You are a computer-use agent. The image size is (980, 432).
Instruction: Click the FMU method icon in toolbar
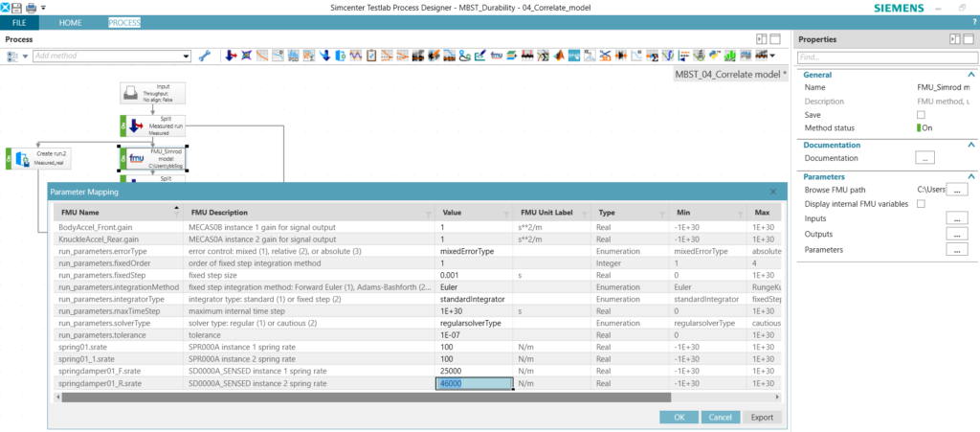coord(497,57)
